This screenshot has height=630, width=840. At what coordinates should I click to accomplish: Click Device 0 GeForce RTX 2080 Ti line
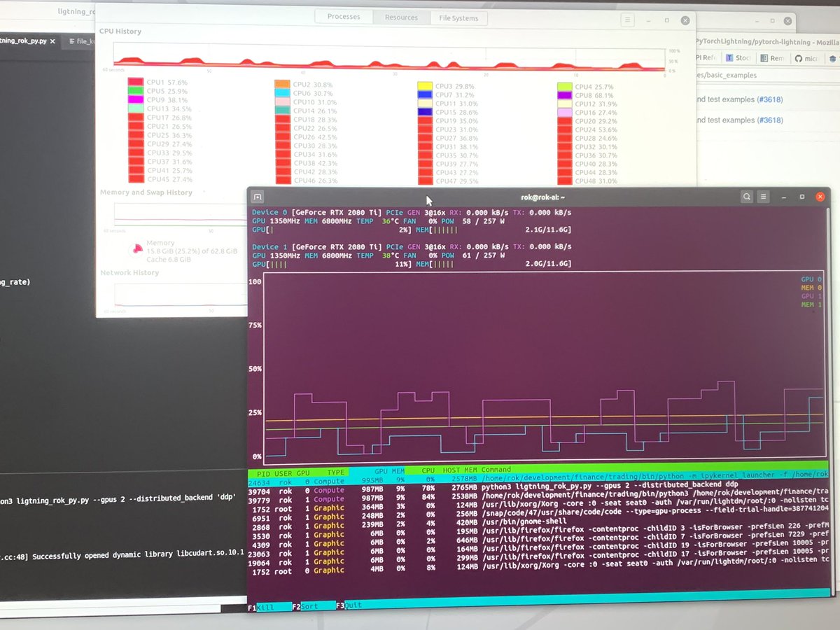click(412, 213)
